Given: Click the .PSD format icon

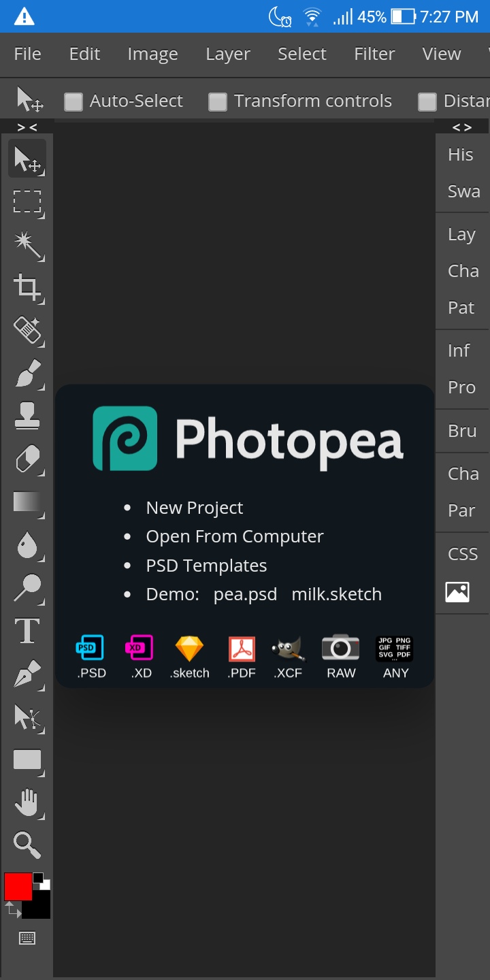Looking at the screenshot, I should pos(91,657).
